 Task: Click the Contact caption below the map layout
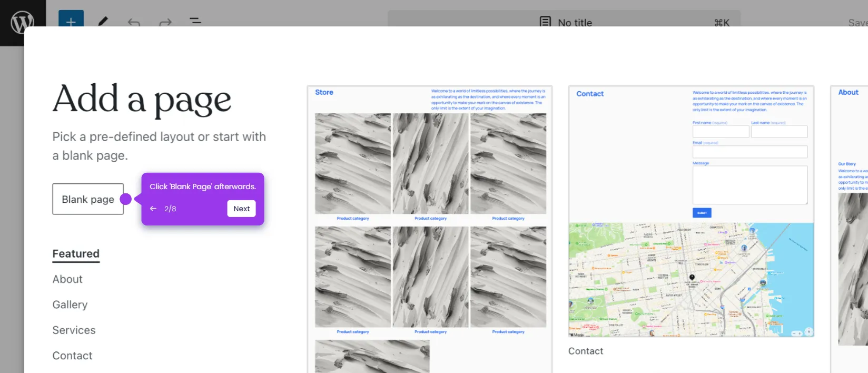(586, 351)
